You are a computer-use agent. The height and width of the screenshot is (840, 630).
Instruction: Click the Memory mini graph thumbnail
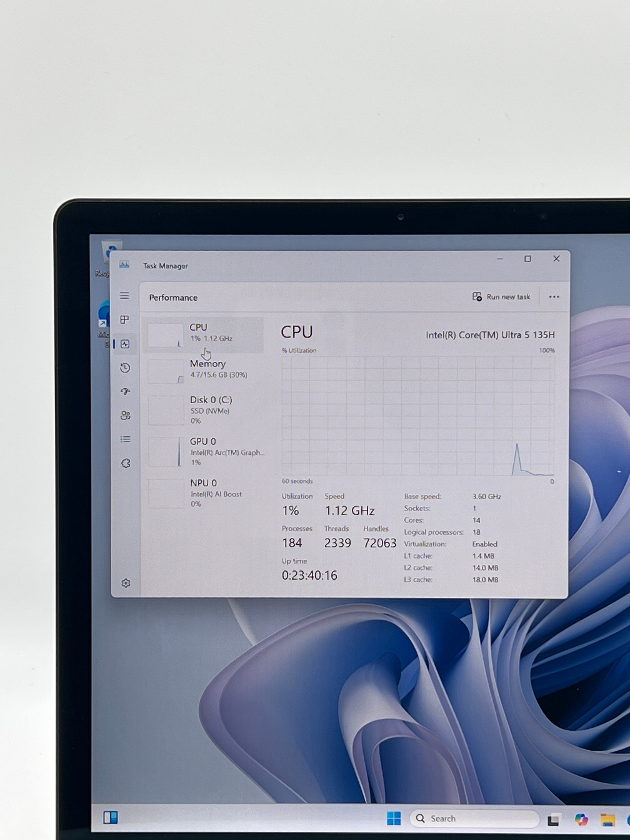pyautogui.click(x=166, y=371)
